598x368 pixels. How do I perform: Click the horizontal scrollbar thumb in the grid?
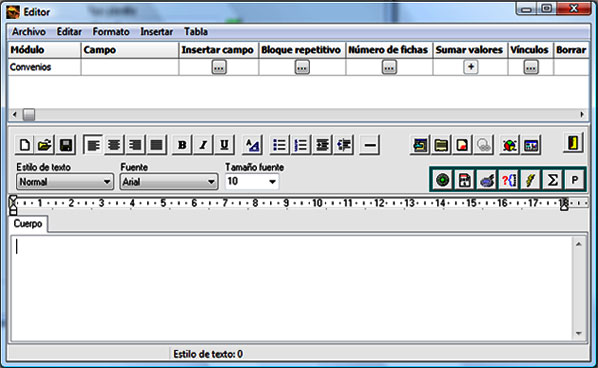(29, 114)
